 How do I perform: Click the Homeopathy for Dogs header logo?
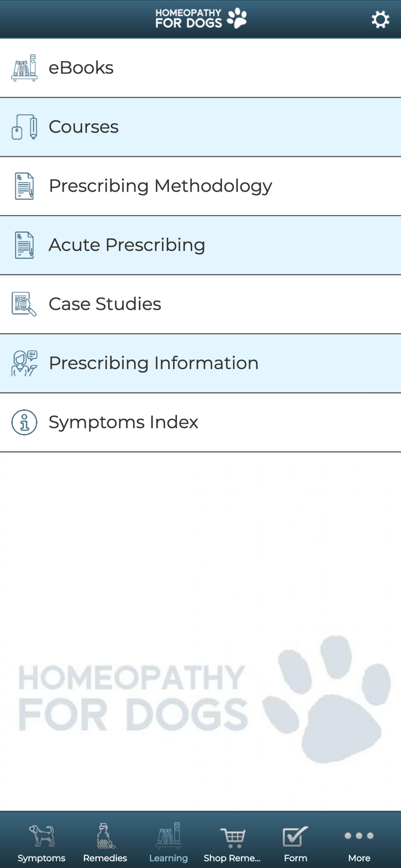point(200,19)
